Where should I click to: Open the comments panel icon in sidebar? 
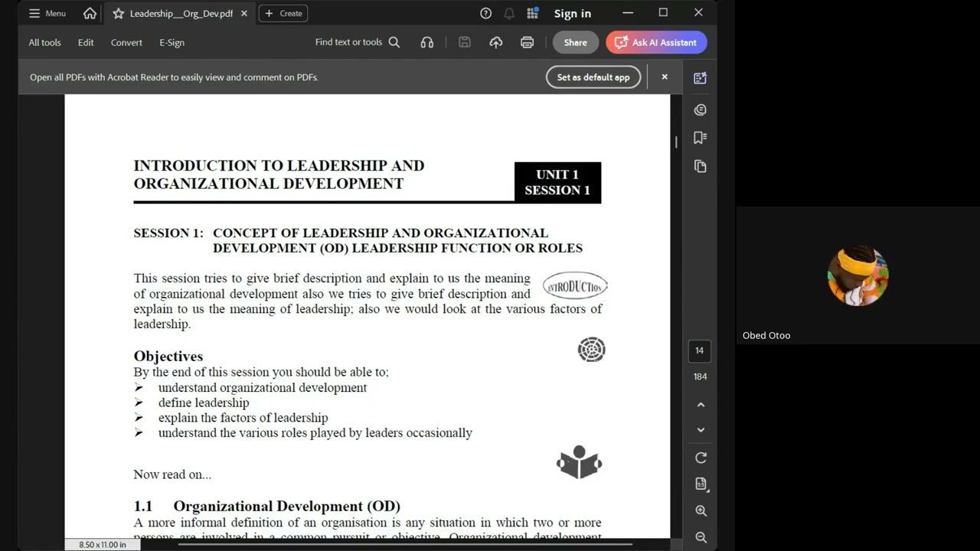click(700, 109)
